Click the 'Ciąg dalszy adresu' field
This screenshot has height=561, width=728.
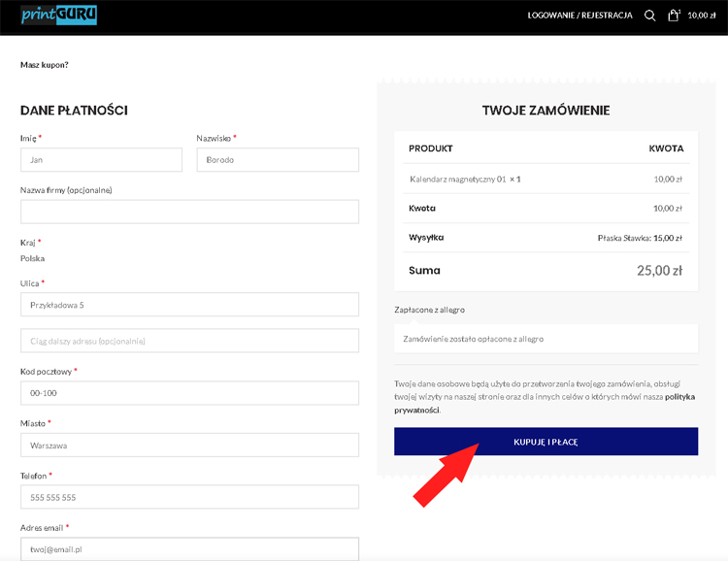click(x=189, y=341)
